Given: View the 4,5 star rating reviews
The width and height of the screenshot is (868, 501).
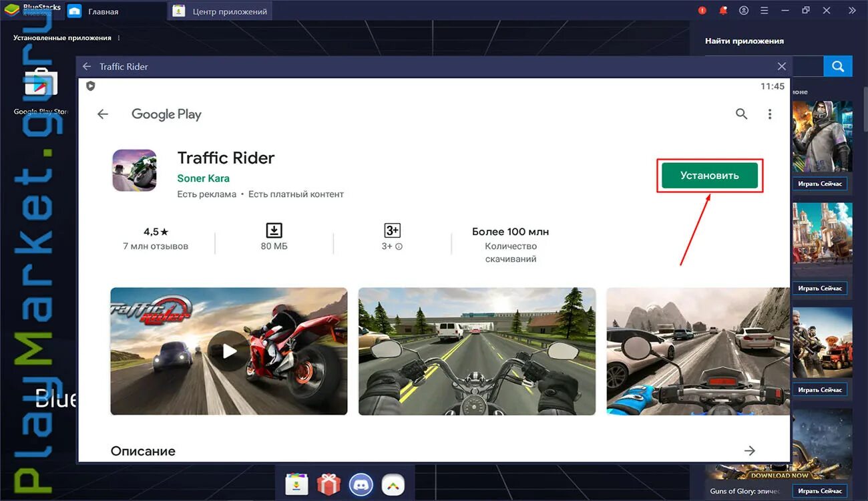Looking at the screenshot, I should [156, 232].
